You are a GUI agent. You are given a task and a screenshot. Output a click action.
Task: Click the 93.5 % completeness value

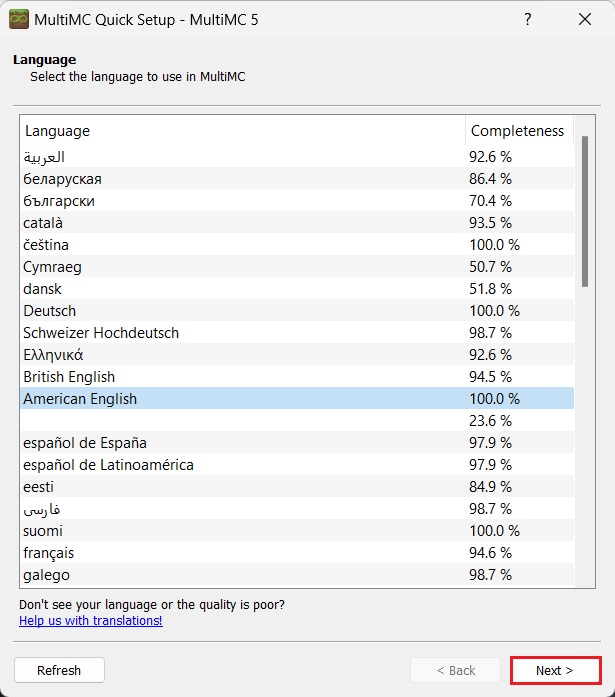[x=490, y=223]
